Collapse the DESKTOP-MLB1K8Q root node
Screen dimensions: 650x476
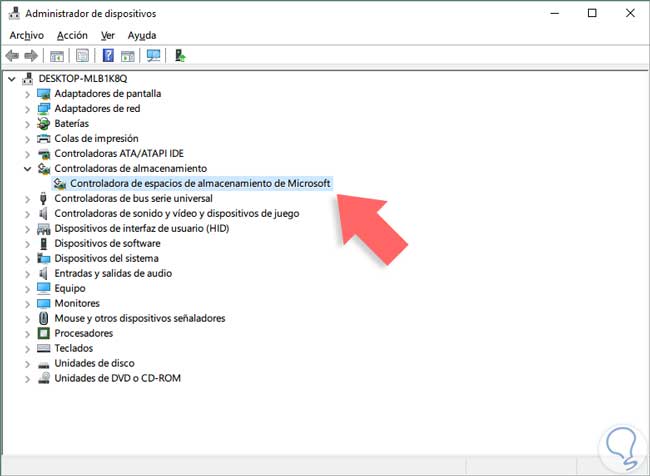click(12, 78)
